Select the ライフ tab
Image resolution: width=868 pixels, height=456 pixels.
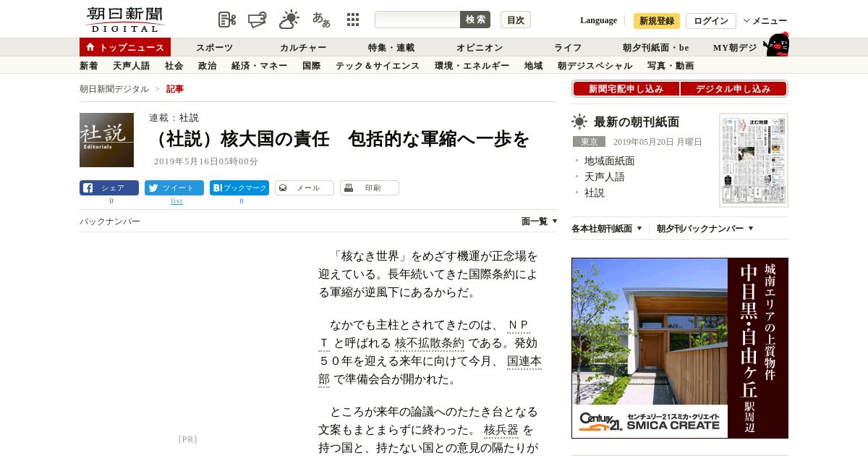point(568,48)
